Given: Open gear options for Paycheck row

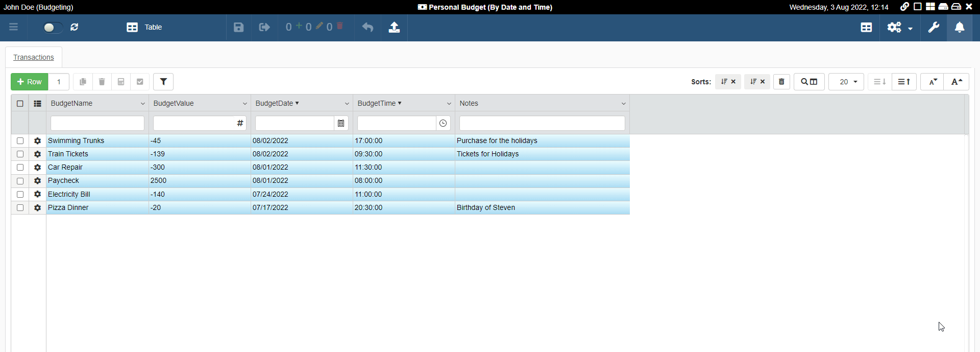Looking at the screenshot, I should [x=37, y=181].
